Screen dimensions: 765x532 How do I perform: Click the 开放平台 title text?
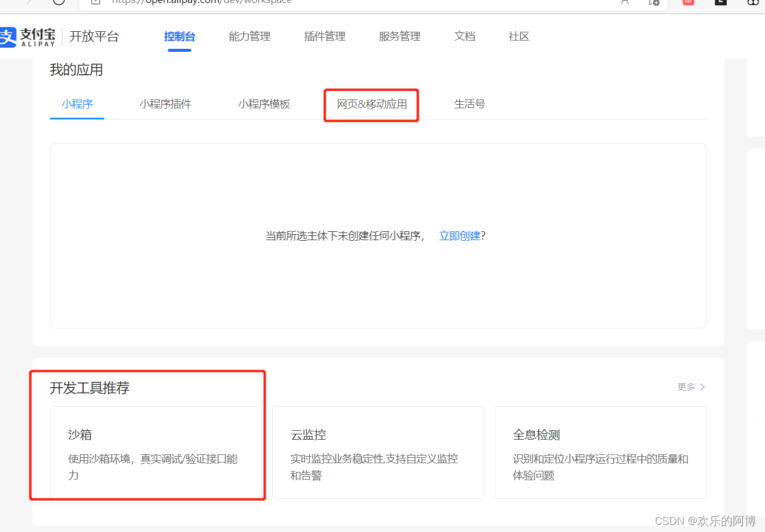click(94, 36)
